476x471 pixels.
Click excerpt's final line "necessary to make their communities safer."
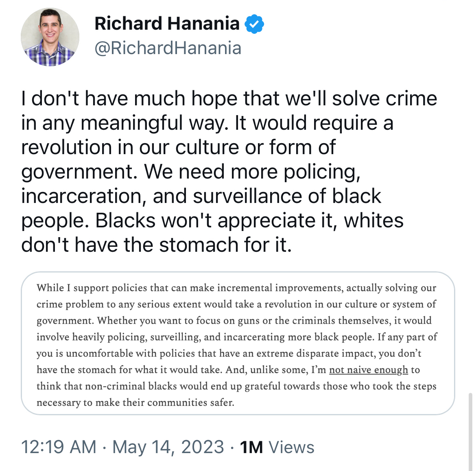pos(135,403)
